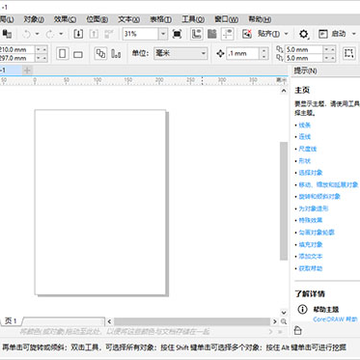
Task: Click the horizontal scrollbar left arrow
Action: pyautogui.click(x=109, y=322)
